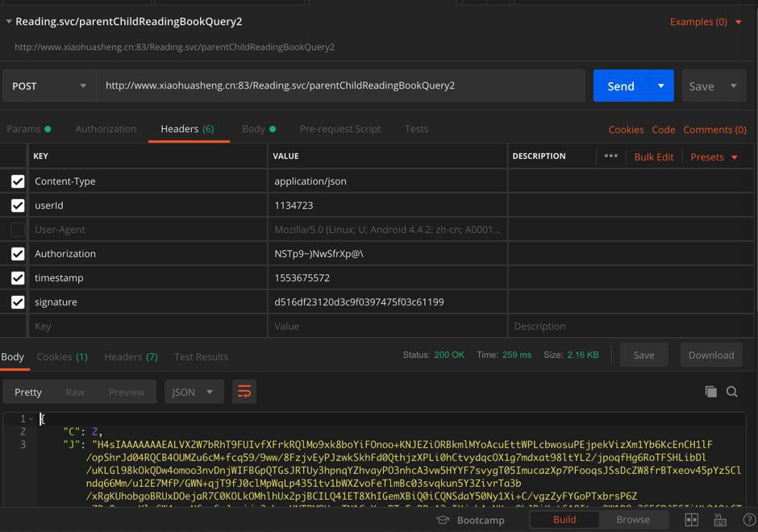Uncheck the Content-Type header checkbox
Image resolution: width=758 pixels, height=532 pixels.
pos(18,181)
